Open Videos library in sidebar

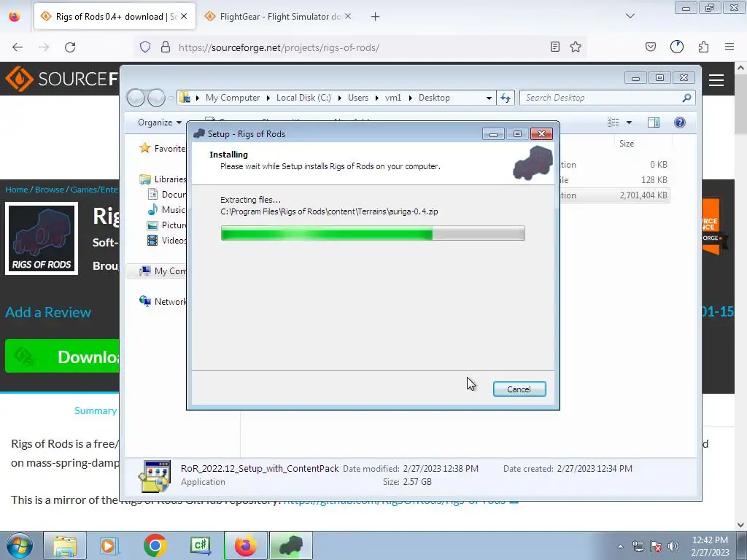coord(167,240)
